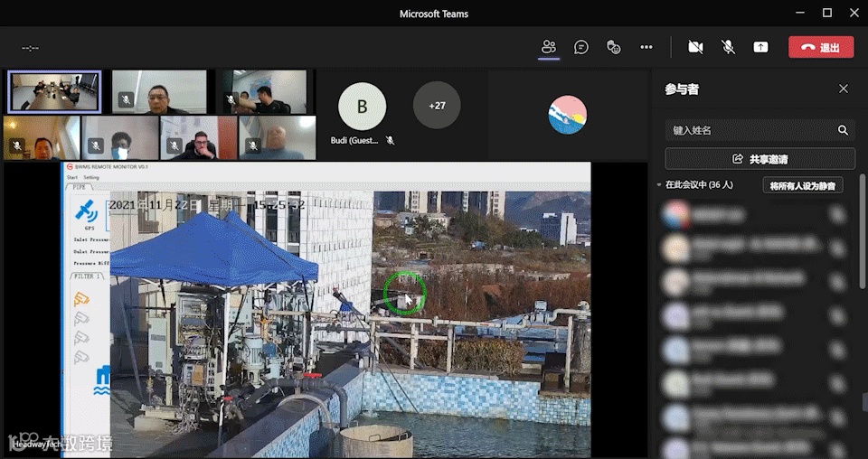Click the red BWMS logo in shared window title

(x=70, y=166)
